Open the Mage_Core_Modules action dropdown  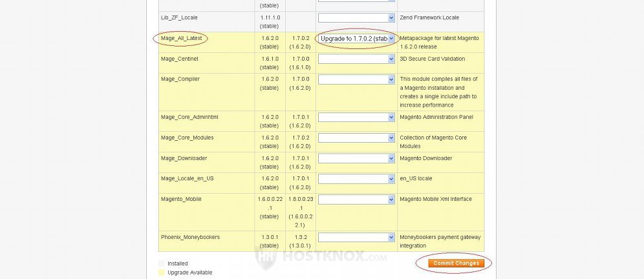tap(356, 138)
